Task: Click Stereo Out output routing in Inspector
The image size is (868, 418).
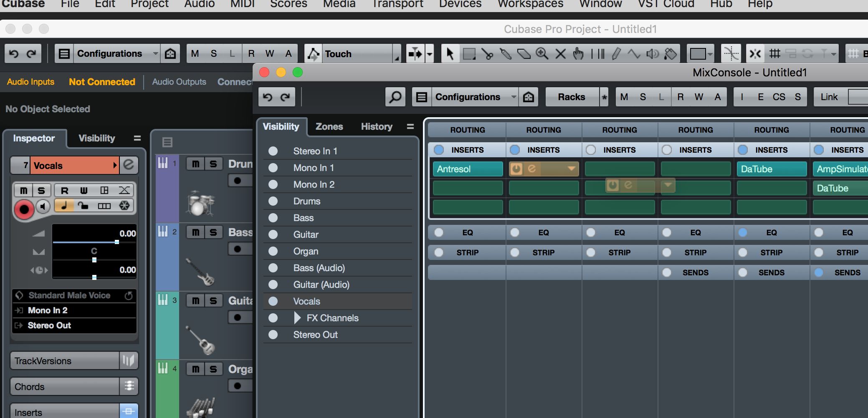Action: [x=74, y=325]
